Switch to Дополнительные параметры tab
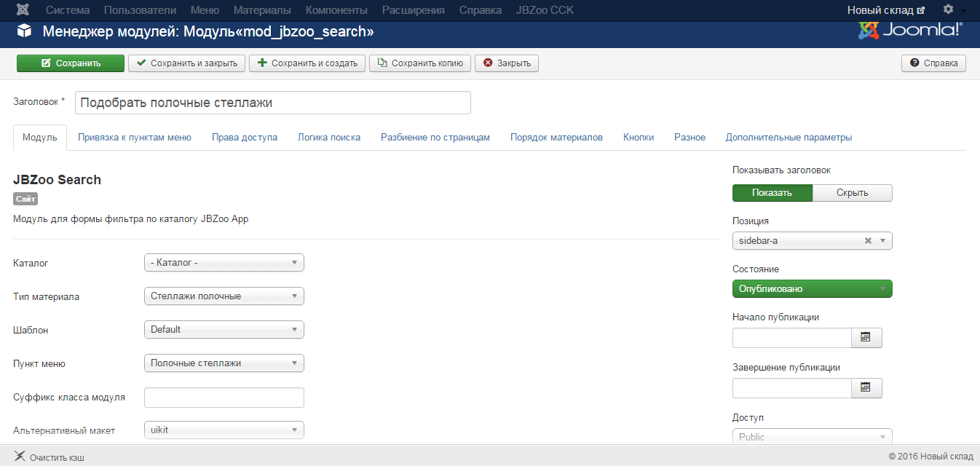Screen dimensions: 980x466 point(789,137)
